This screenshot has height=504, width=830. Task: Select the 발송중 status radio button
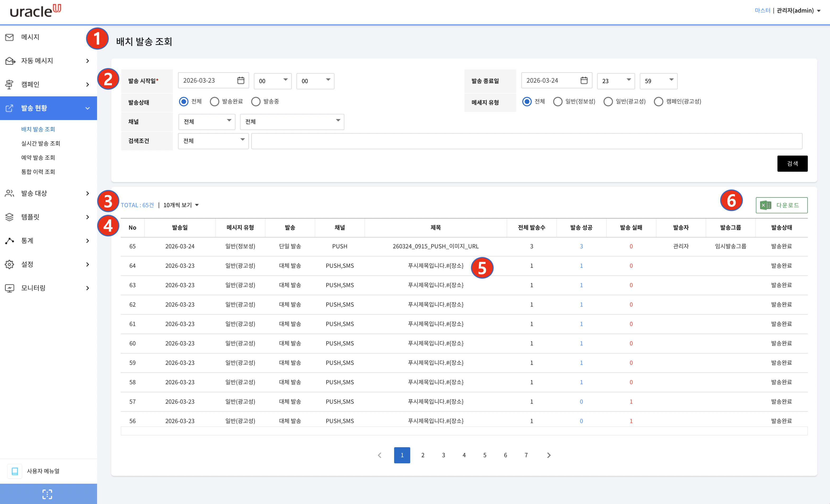coord(256,102)
